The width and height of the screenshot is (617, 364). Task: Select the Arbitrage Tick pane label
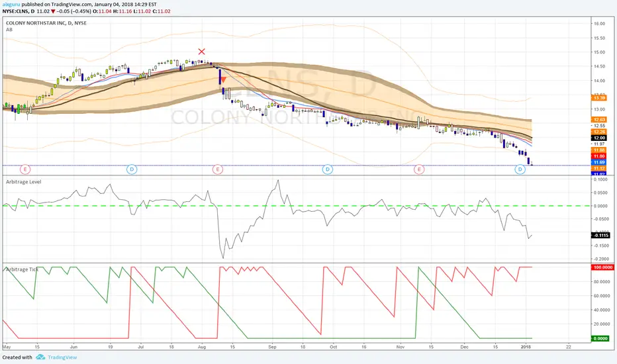[22, 269]
